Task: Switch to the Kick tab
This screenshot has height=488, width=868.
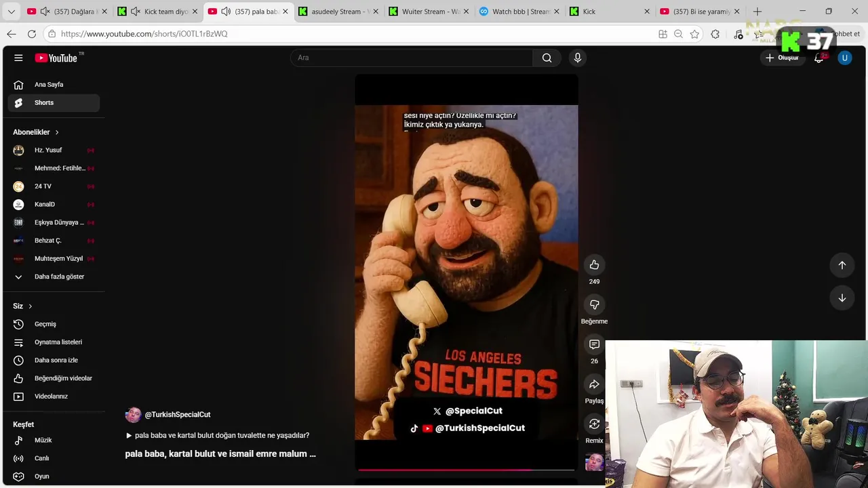Action: pyautogui.click(x=610, y=12)
